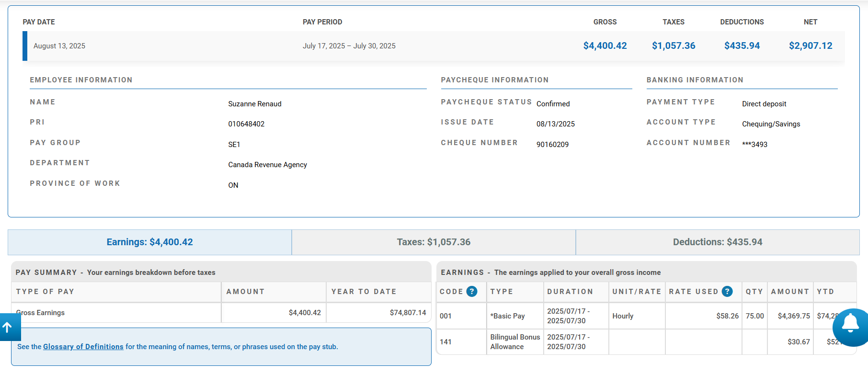Collapse the August 13, 2025 pay row
Image resolution: width=868 pixels, height=375 pixels.
(59, 46)
